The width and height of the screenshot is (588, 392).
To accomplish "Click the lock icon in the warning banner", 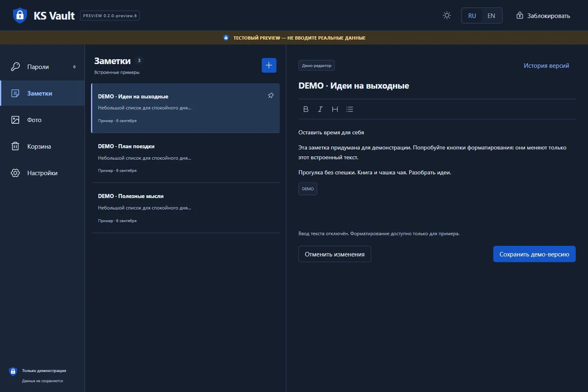I will (x=226, y=38).
